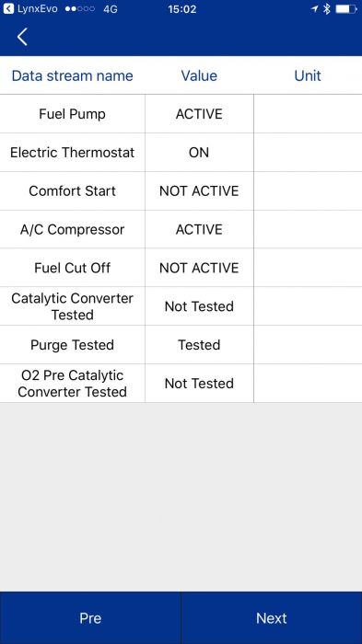Go back with the Pre button
The height and width of the screenshot is (644, 362).
click(90, 617)
